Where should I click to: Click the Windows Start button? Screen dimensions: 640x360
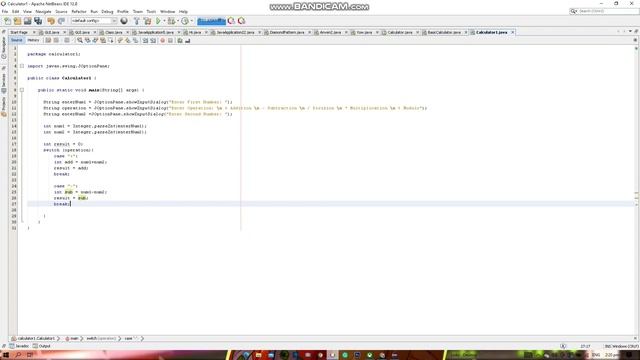point(6,355)
